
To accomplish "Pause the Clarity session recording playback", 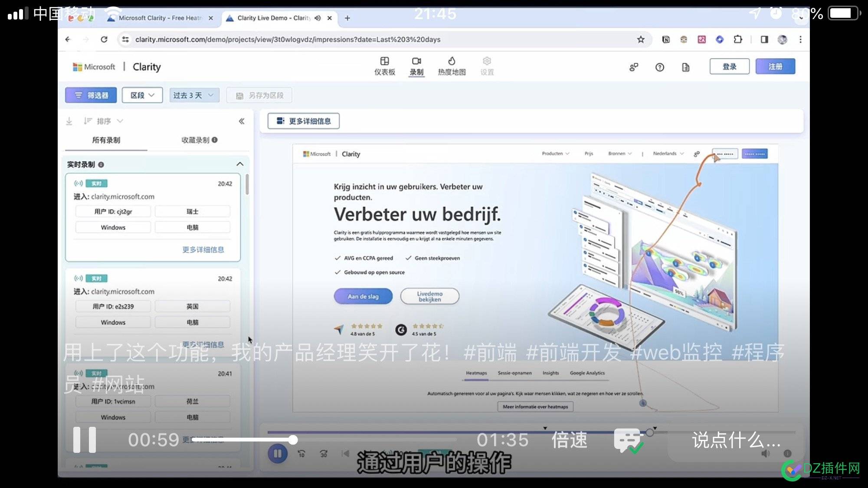I will [x=278, y=454].
